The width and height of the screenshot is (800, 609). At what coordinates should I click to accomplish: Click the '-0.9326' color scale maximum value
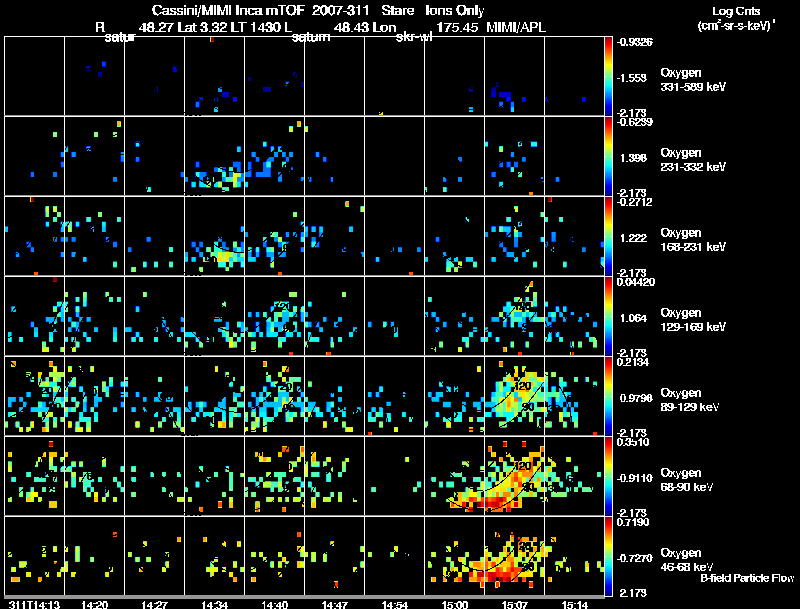pyautogui.click(x=634, y=42)
